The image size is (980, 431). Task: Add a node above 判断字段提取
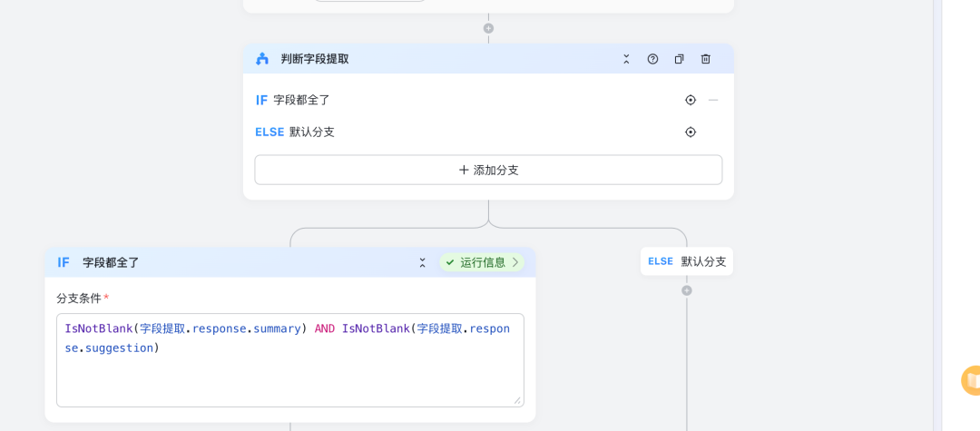pos(488,28)
